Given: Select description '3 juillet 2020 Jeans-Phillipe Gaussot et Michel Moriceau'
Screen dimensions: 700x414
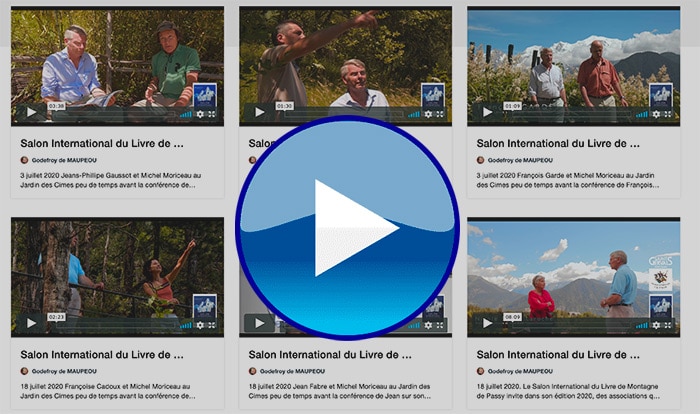Looking at the screenshot, I should (x=111, y=180).
